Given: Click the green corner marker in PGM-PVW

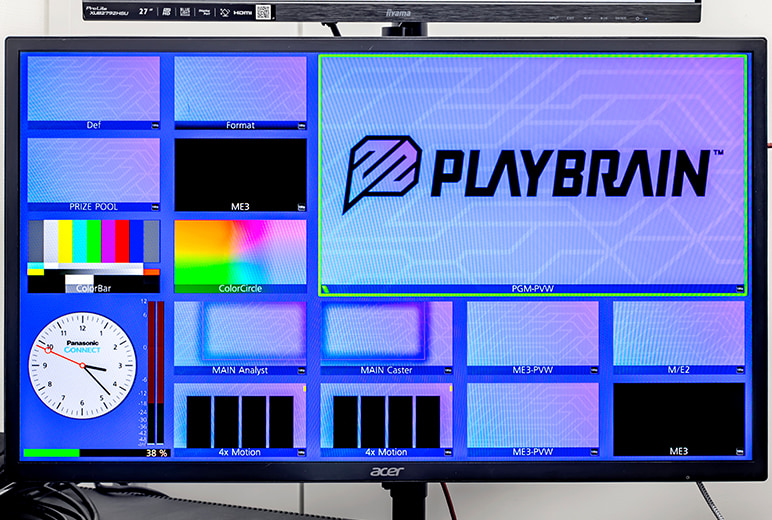Looking at the screenshot, I should [324, 290].
